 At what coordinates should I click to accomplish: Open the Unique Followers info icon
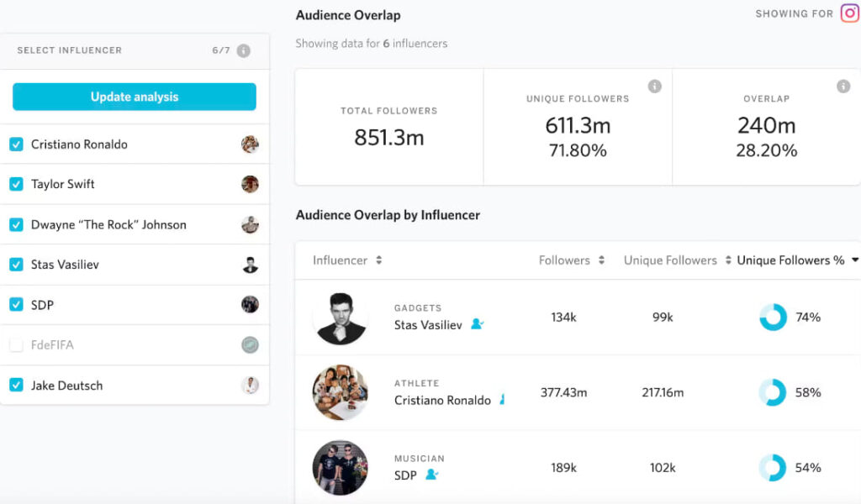(x=654, y=87)
